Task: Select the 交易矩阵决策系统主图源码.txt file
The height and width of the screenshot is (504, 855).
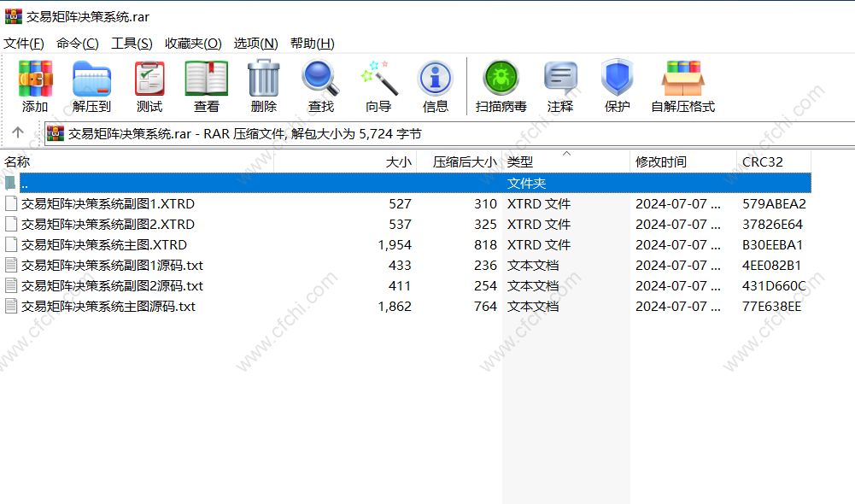Action: coord(108,306)
